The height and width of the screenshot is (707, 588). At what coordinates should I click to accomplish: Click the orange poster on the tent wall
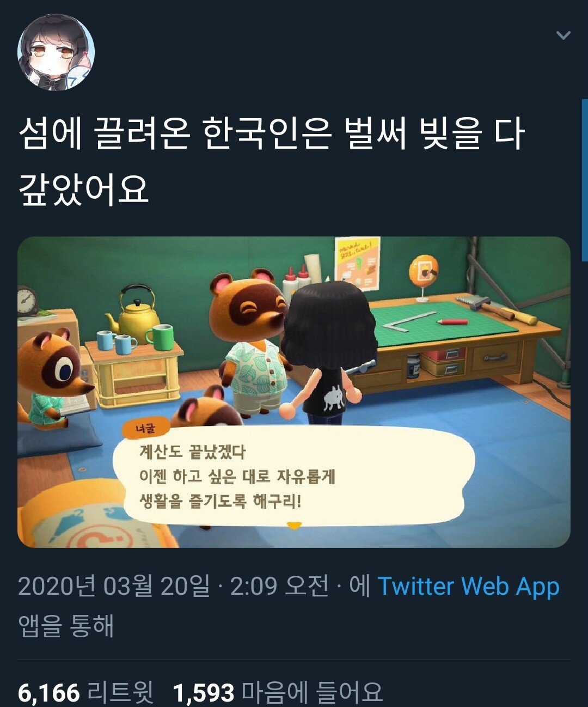[x=358, y=265]
